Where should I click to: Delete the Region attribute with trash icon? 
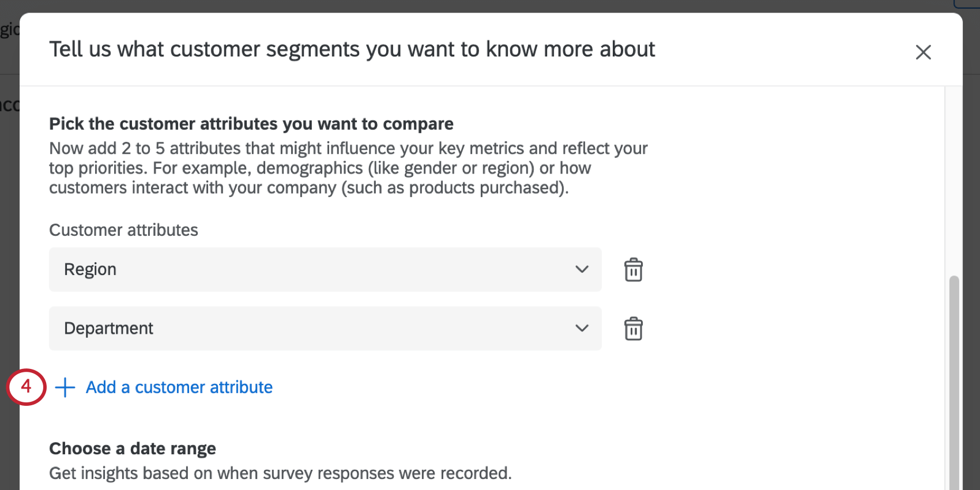pyautogui.click(x=633, y=270)
